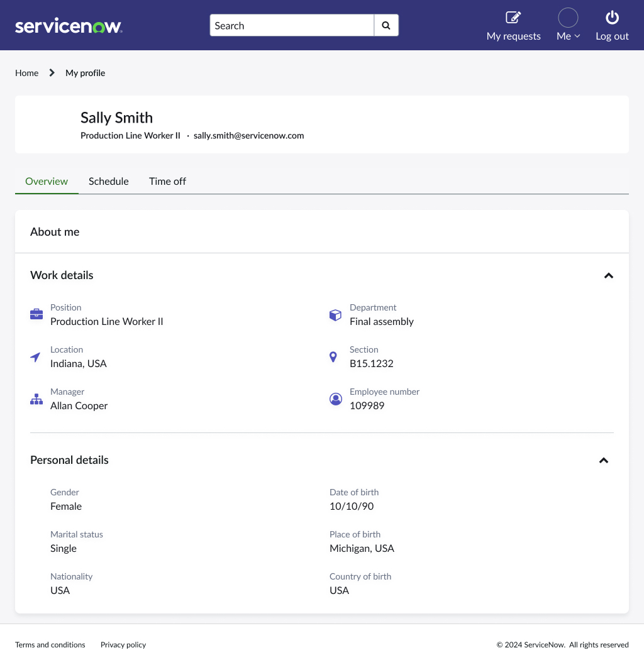Collapse the Personal details section
Screen dimensions: 644x665
604,461
